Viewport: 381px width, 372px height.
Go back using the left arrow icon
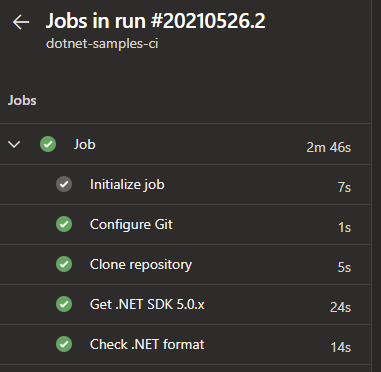coord(21,22)
